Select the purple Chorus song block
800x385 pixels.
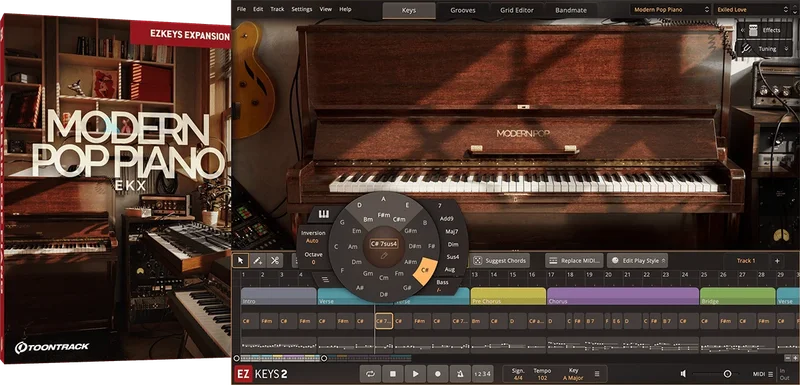[x=622, y=296]
